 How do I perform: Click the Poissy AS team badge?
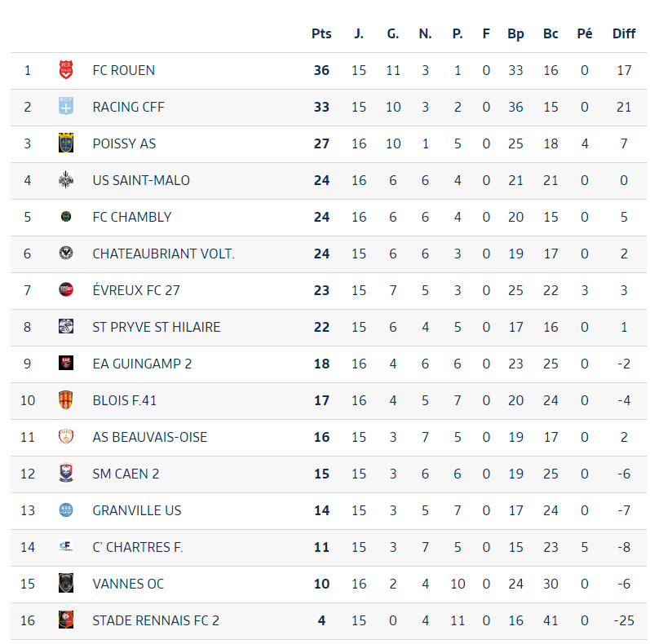click(66, 143)
